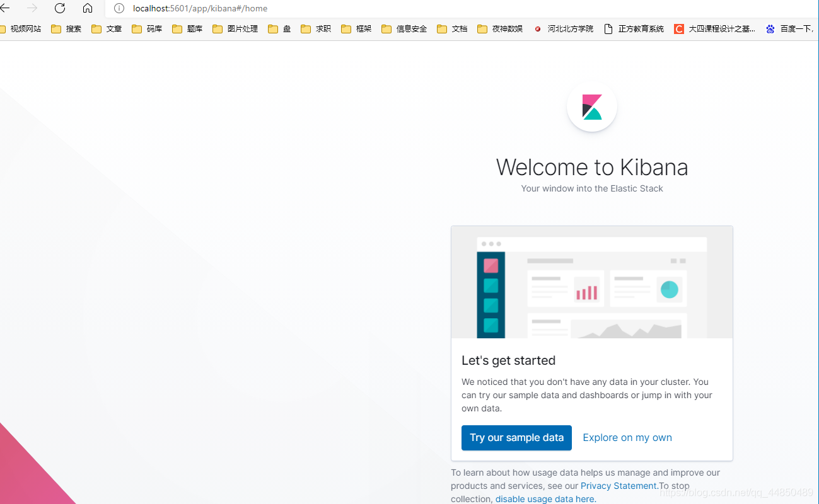Viewport: 819px width, 504px height.
Task: Open the 文档 bookmark folder
Action: click(452, 29)
